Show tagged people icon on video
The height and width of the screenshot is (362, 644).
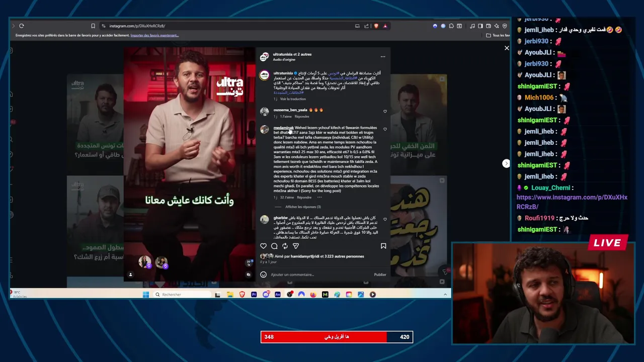130,275
